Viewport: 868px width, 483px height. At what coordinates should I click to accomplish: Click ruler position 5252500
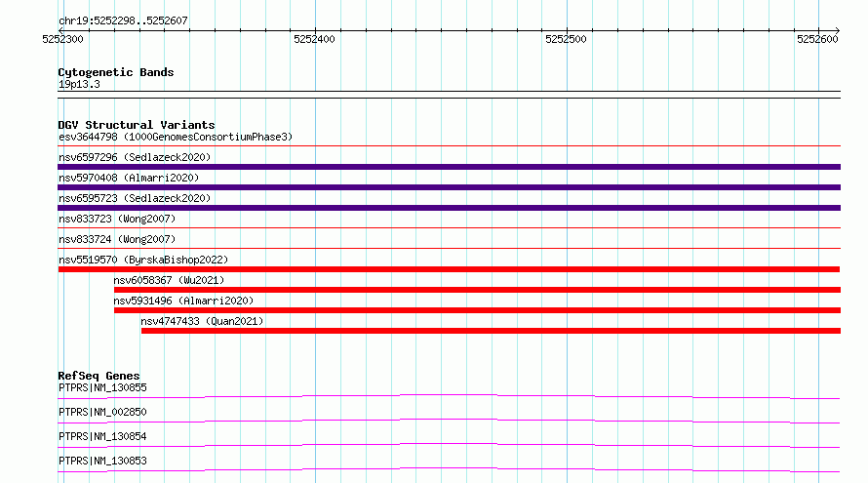point(566,39)
